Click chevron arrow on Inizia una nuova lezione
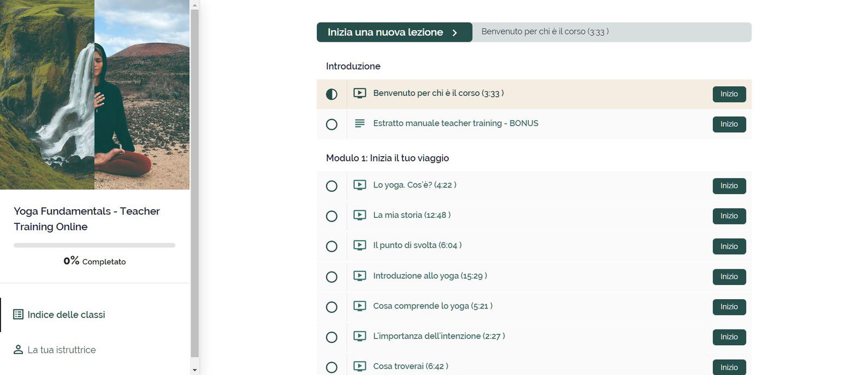This screenshot has height=375, width=868. [x=455, y=33]
